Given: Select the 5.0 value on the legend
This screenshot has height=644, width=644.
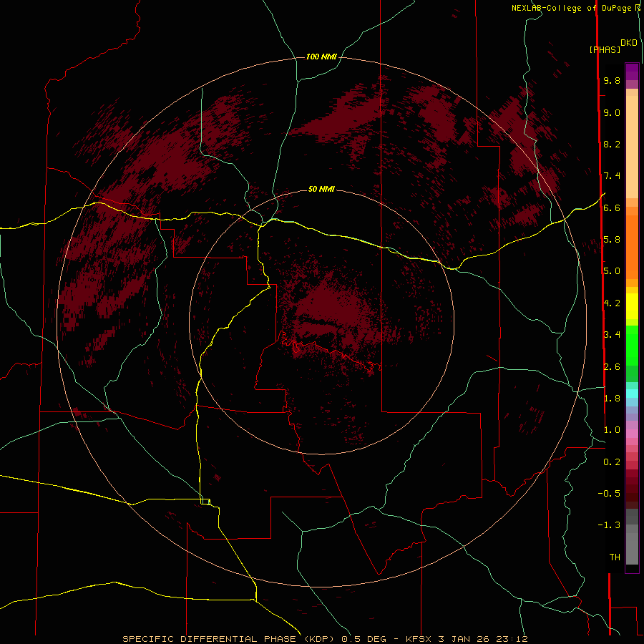Looking at the screenshot, I should click(x=612, y=271).
